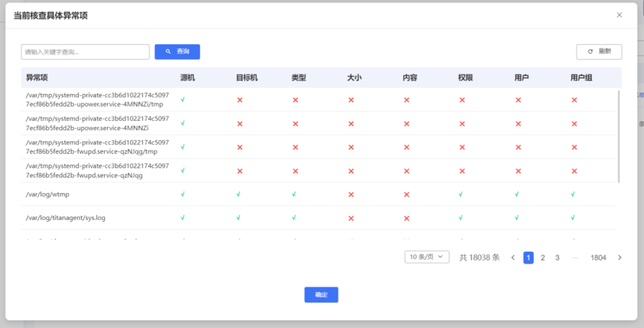Close the 当前核查具体异常项 dialog
644x328 pixels.
[619, 15]
